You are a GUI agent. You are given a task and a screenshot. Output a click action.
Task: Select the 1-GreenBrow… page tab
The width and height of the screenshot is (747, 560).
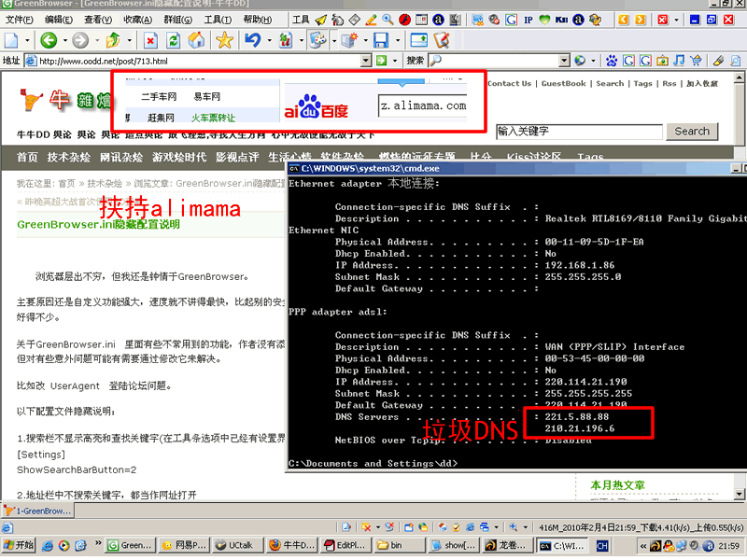tap(37, 511)
